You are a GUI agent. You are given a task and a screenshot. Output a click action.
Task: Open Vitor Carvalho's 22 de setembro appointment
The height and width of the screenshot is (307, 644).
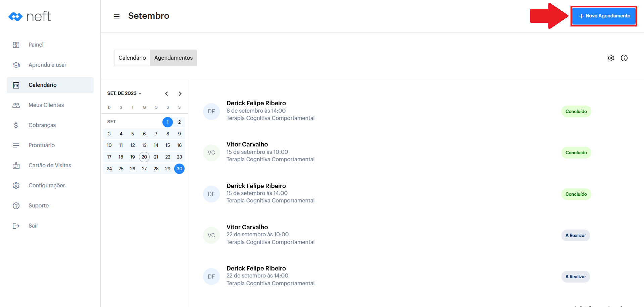tap(257, 235)
